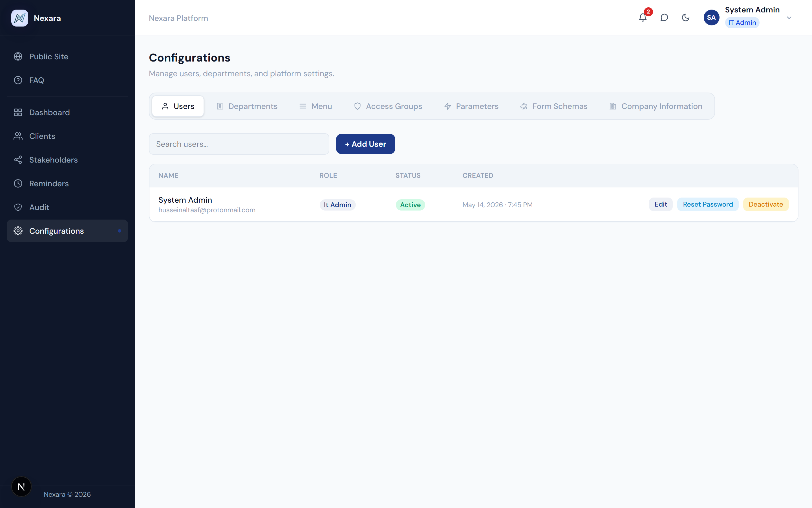Open notifications bell with 2 badge
The height and width of the screenshot is (508, 812).
coord(643,17)
